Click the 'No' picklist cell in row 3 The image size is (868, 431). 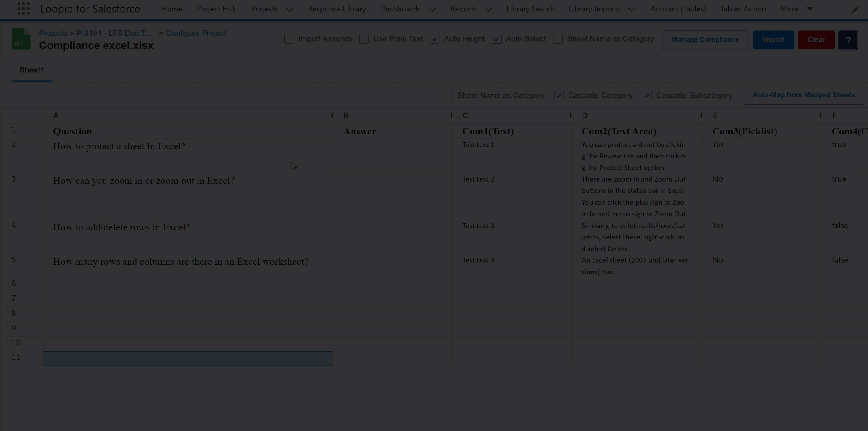(x=762, y=196)
